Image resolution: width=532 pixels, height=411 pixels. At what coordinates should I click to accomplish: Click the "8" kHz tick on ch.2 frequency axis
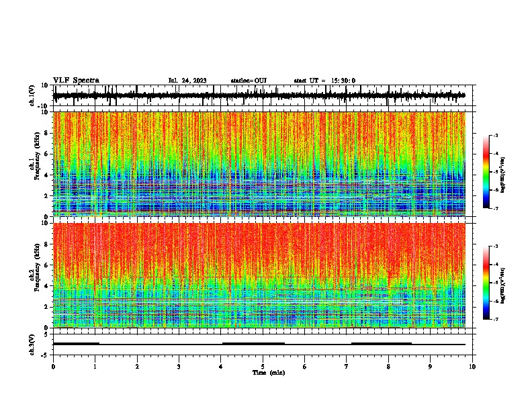coord(46,244)
